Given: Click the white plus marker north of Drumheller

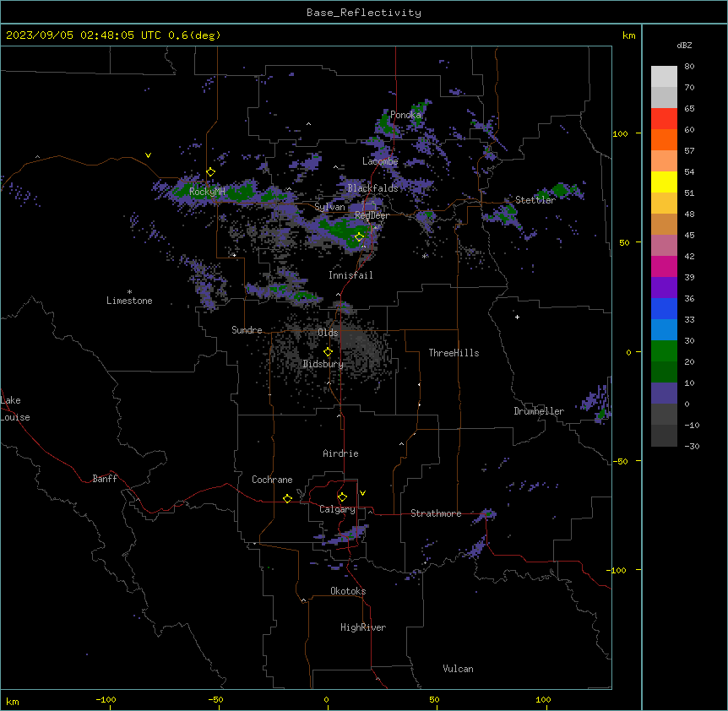Looking at the screenshot, I should (517, 317).
